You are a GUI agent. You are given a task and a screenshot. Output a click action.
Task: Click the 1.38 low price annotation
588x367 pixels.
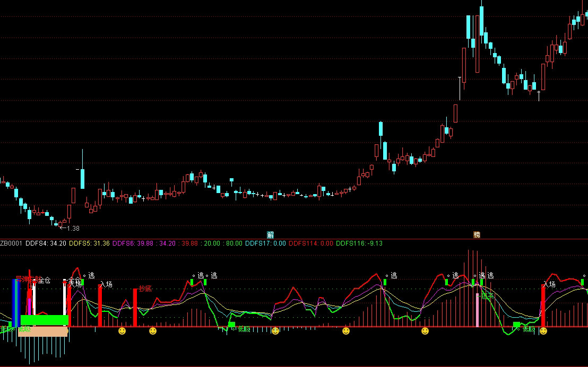coord(72,228)
